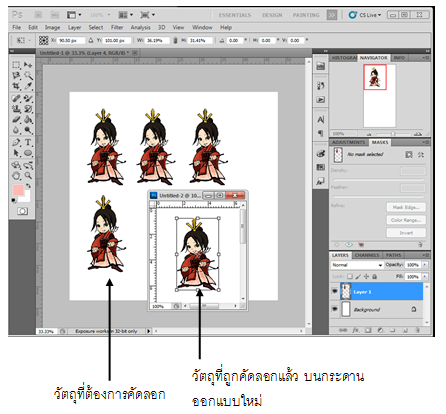Viewport: 446px width, 414px height.
Task: Select the Lasso tool
Action: point(16,75)
